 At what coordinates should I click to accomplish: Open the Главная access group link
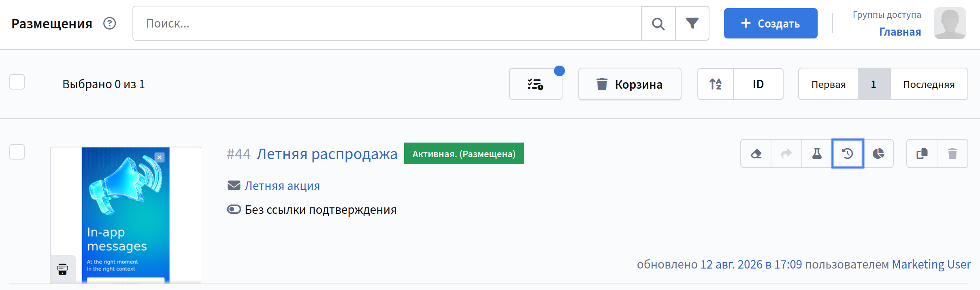(900, 32)
